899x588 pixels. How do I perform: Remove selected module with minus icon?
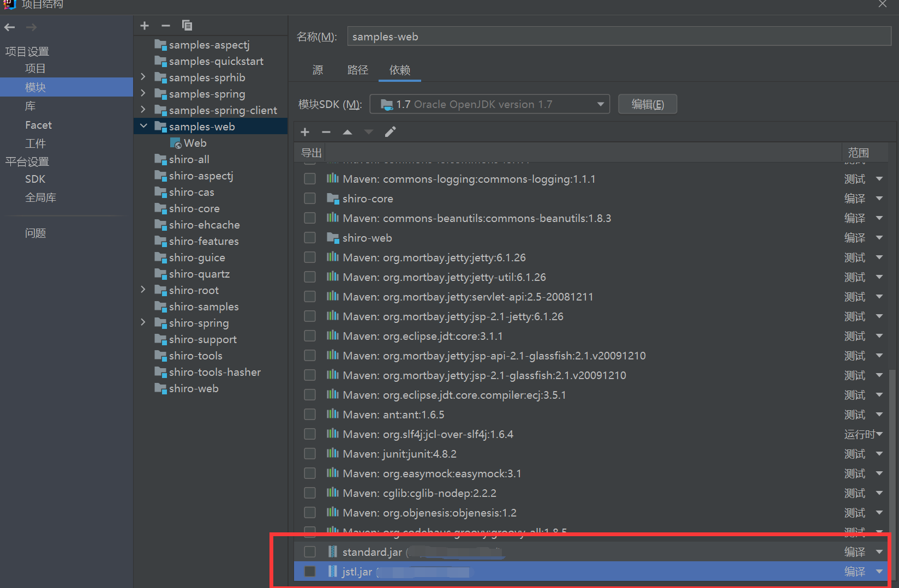tap(166, 26)
